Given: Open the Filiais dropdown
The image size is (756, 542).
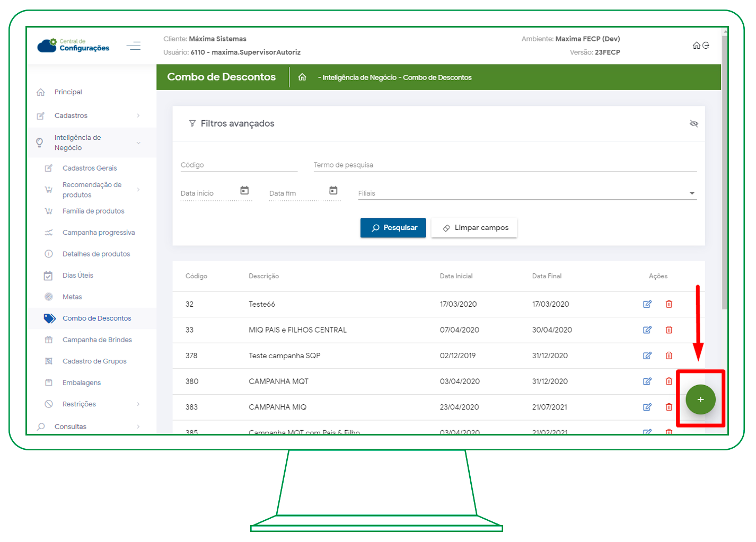Looking at the screenshot, I should coord(691,193).
